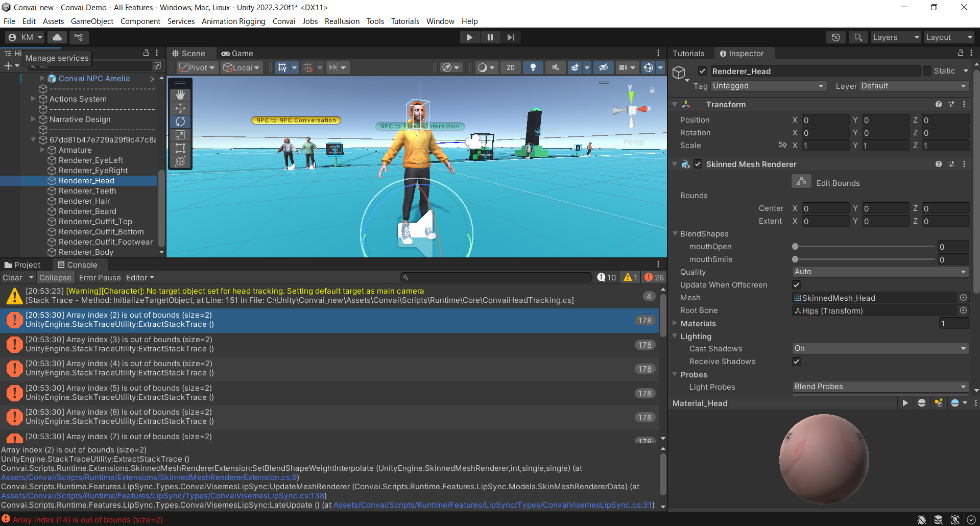Toggle the Static checkbox
The image size is (980, 526).
927,71
